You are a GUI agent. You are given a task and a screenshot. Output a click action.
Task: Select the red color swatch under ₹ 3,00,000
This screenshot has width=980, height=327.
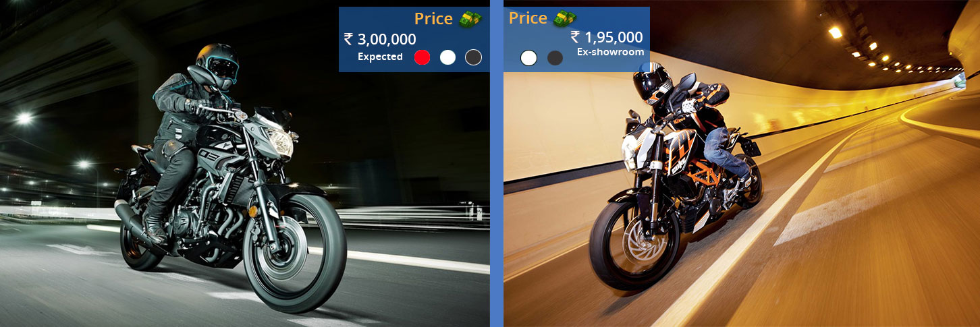point(422,57)
